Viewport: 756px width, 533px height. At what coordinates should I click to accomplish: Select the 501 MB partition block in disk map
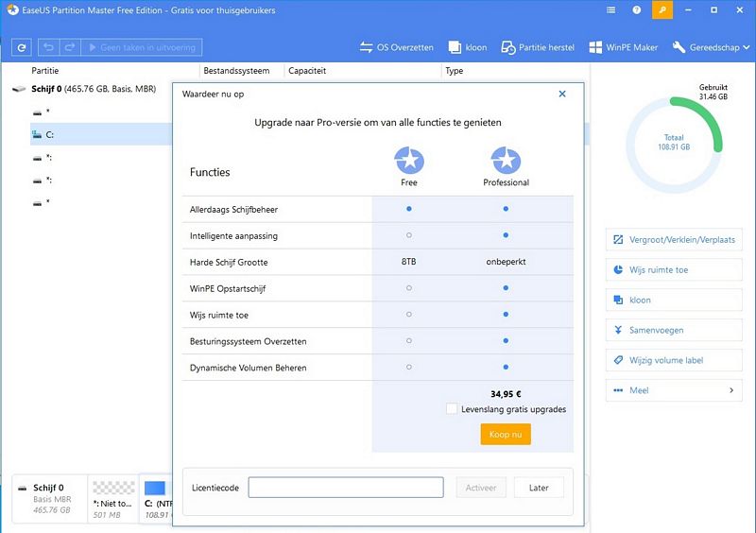click(x=113, y=498)
